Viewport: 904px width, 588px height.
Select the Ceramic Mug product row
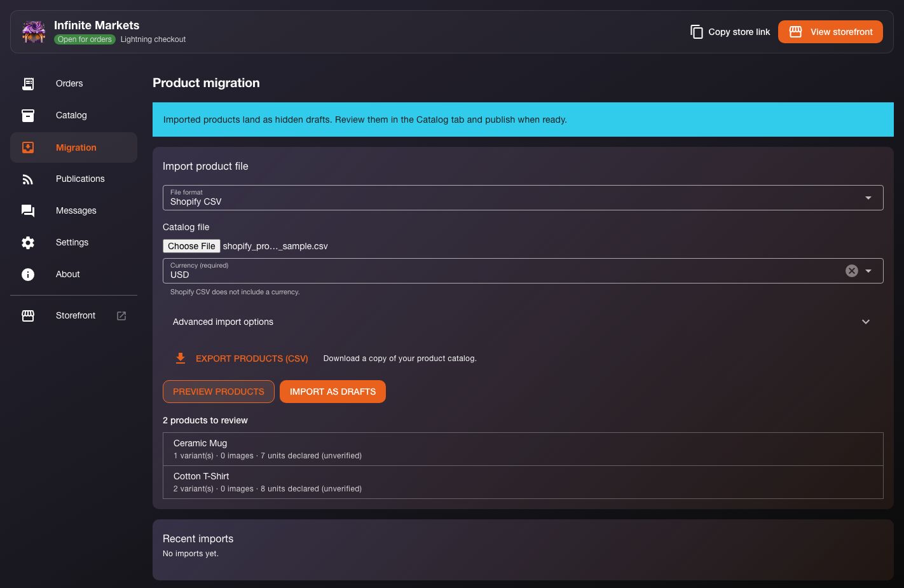(523, 449)
